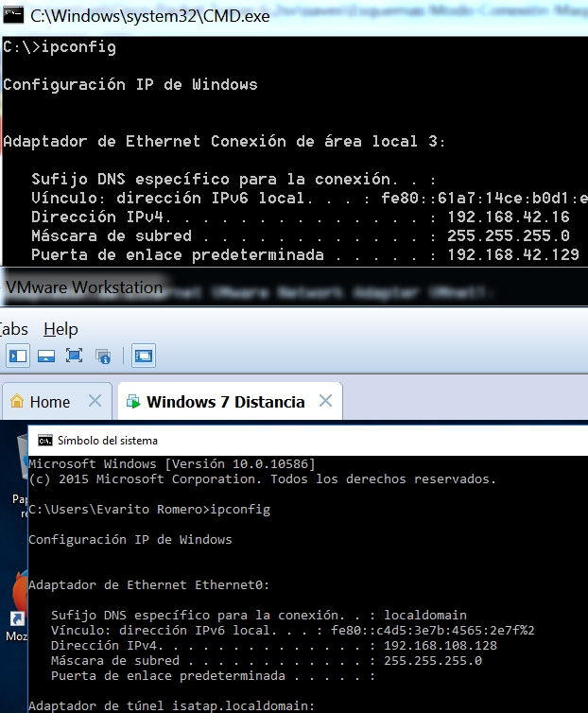This screenshot has height=713, width=588.
Task: Click the guest prompt line with ipconfig
Action: [x=149, y=510]
